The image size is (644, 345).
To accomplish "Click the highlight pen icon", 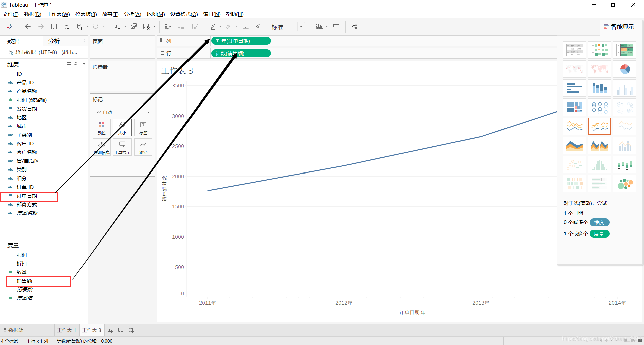I will (x=213, y=26).
